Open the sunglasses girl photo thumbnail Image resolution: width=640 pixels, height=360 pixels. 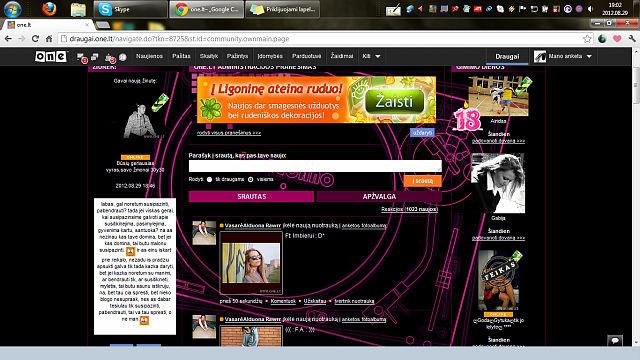point(251,263)
